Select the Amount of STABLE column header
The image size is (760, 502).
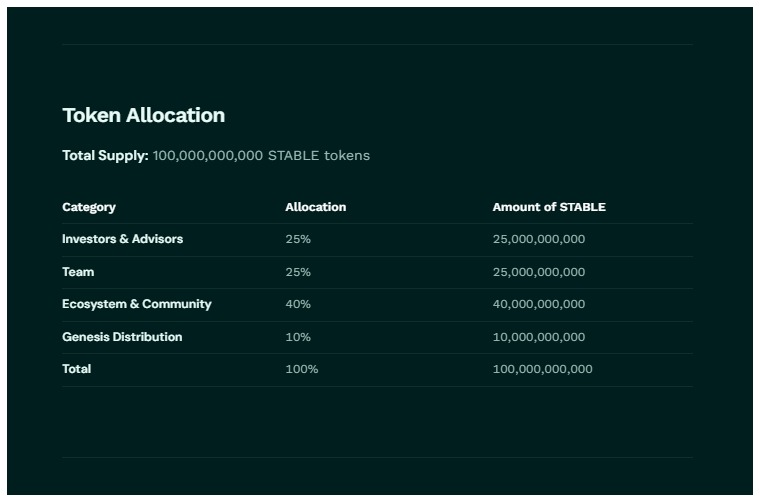tap(549, 207)
